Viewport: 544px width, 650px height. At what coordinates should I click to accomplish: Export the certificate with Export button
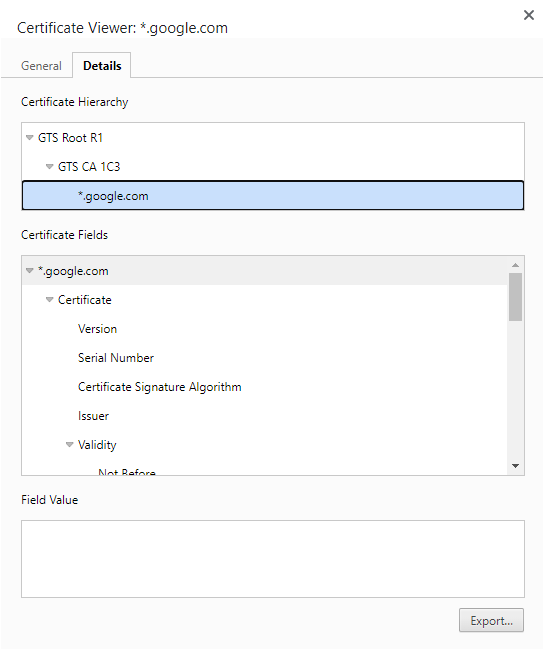(491, 621)
